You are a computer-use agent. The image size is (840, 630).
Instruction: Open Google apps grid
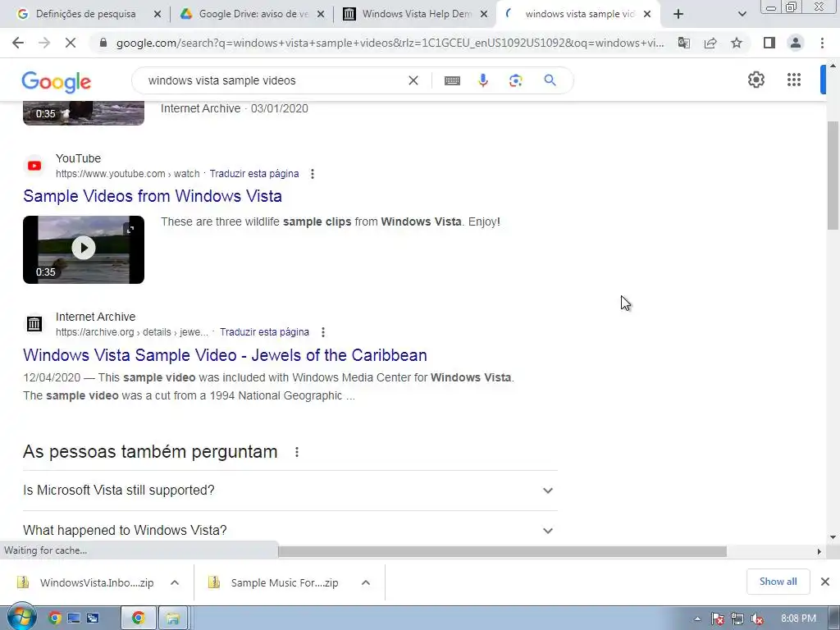coord(794,80)
